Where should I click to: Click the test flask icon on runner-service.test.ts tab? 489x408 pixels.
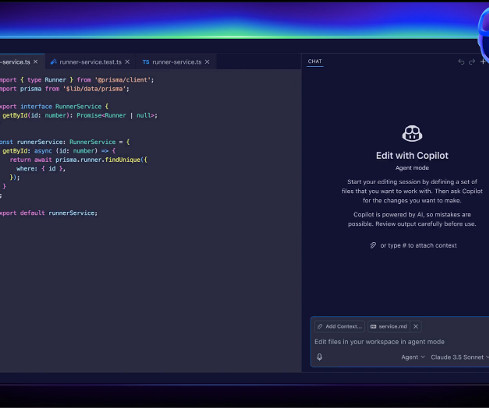coord(53,62)
